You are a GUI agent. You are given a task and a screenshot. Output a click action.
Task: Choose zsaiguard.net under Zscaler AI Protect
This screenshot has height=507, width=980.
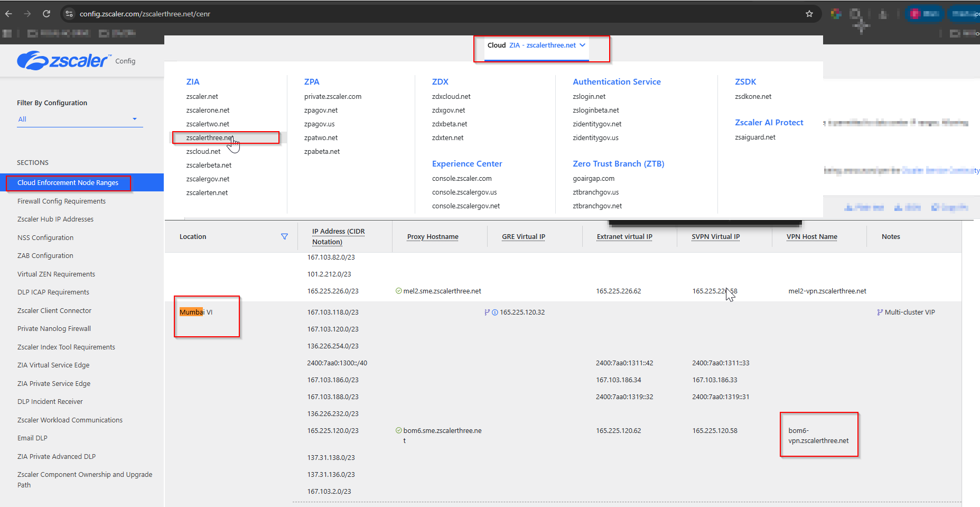[755, 137]
